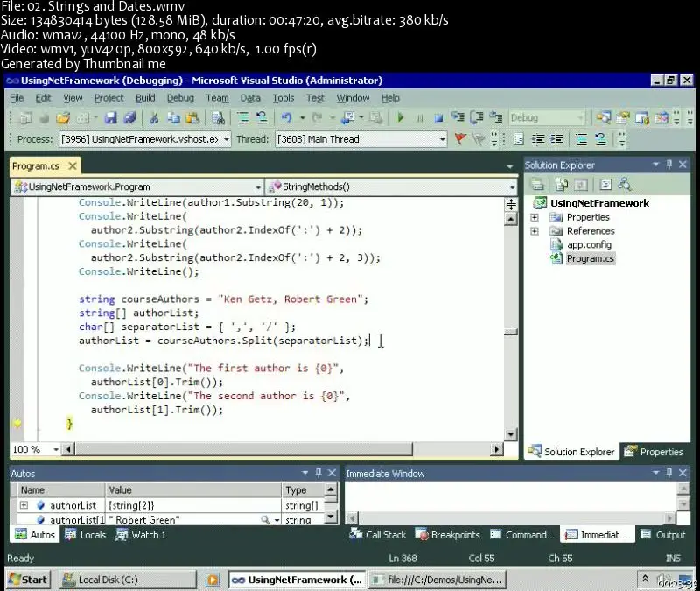Click the red flag thread icon
Image resolution: width=700 pixels, height=591 pixels.
tap(460, 139)
